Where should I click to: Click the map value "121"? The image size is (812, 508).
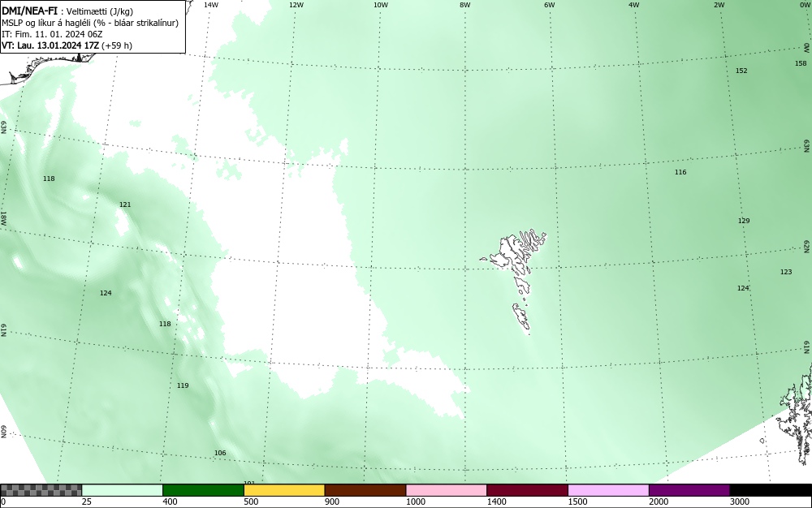click(125, 204)
